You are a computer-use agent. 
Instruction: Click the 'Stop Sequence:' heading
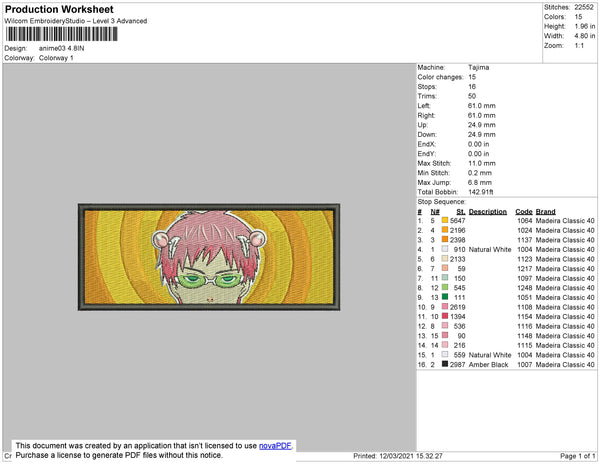pyautogui.click(x=441, y=202)
